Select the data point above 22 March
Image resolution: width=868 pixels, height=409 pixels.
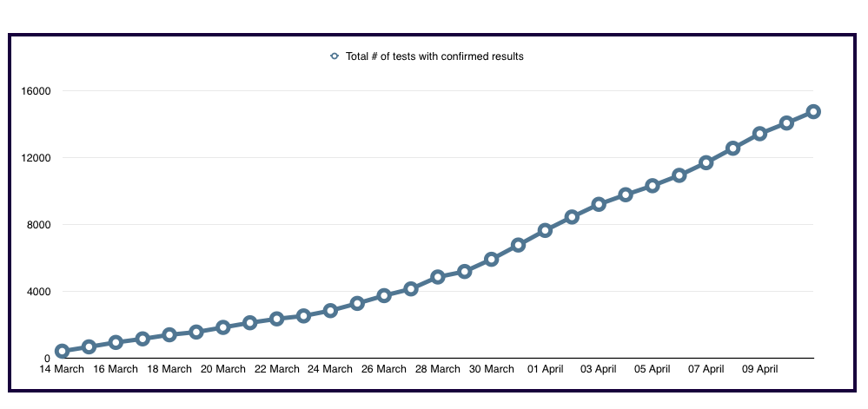(277, 319)
